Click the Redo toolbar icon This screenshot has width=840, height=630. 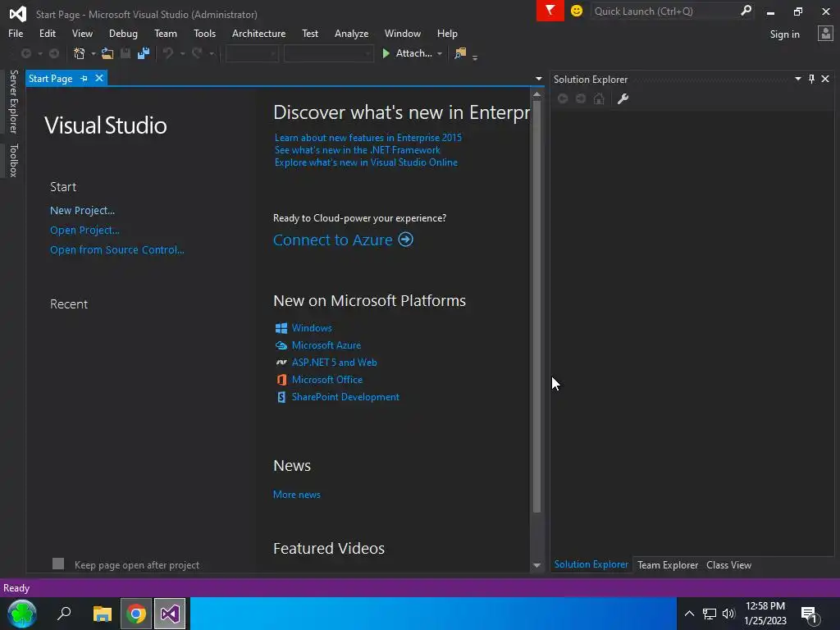click(x=197, y=53)
